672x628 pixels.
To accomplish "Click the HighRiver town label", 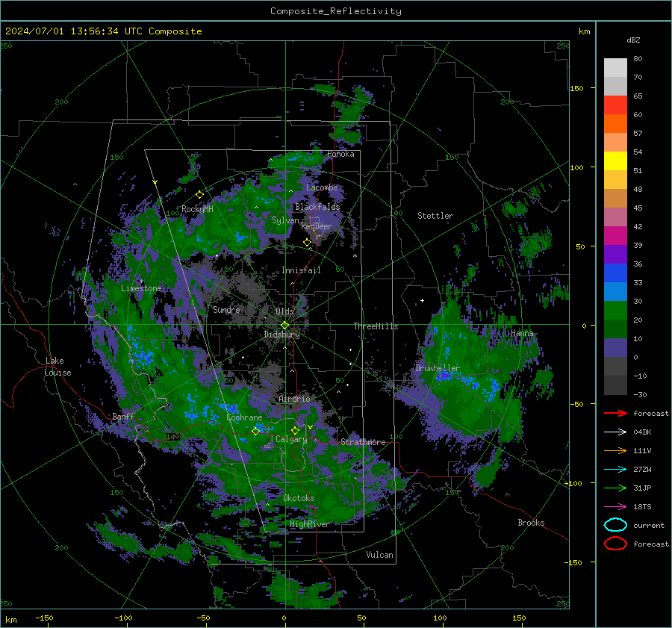I will (x=310, y=524).
